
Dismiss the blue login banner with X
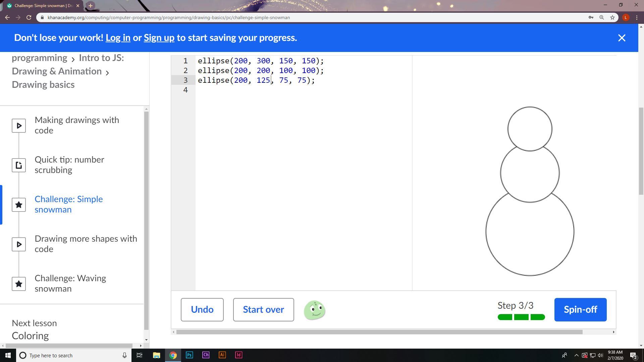(622, 38)
